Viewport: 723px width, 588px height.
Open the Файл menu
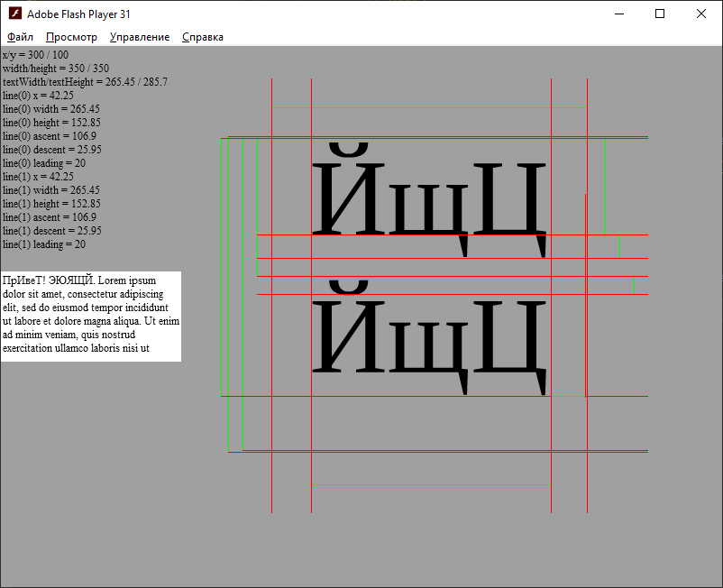pyautogui.click(x=18, y=37)
